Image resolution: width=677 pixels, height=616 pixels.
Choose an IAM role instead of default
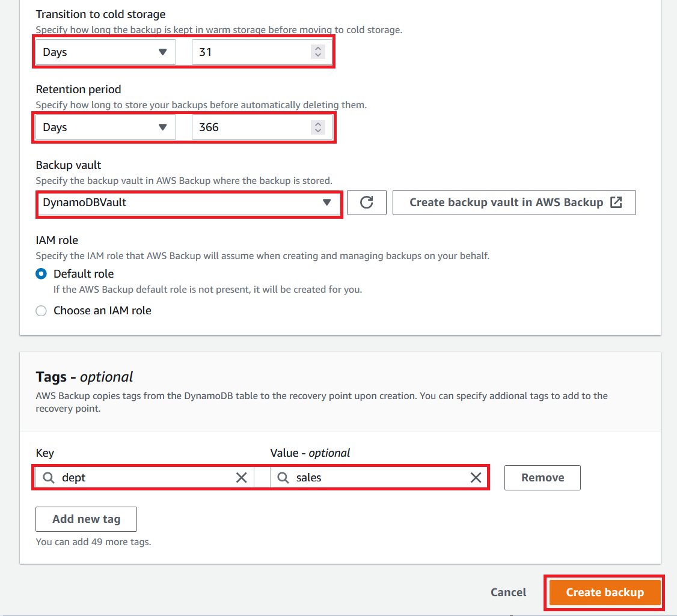point(41,311)
